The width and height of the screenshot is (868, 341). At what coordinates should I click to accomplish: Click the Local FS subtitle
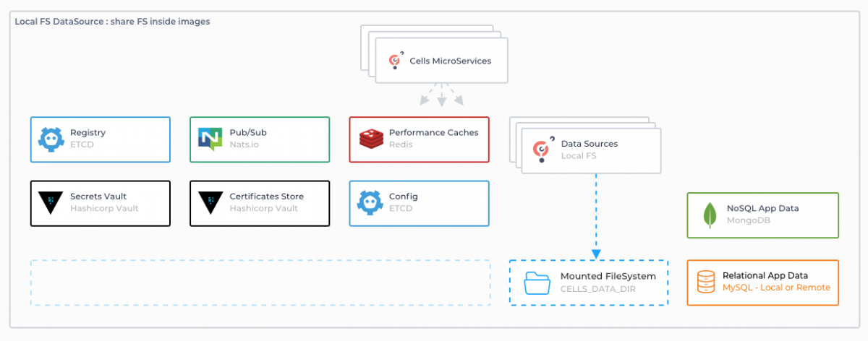(x=579, y=156)
